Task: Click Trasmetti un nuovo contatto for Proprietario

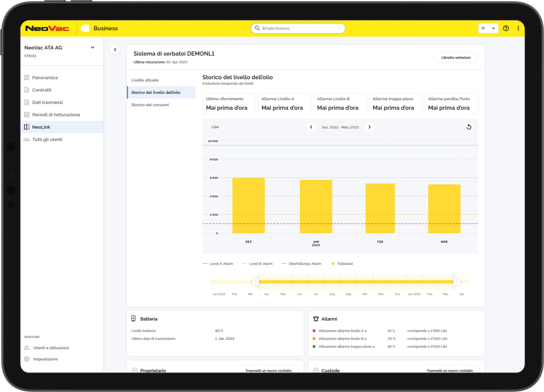Action: pyautogui.click(x=268, y=370)
